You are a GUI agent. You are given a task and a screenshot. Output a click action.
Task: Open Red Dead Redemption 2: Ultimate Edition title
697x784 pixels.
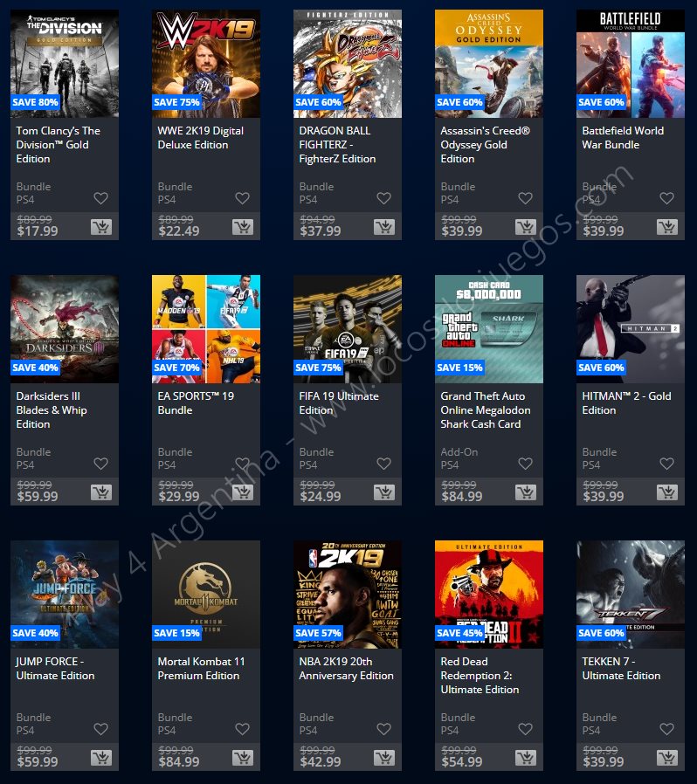point(480,676)
